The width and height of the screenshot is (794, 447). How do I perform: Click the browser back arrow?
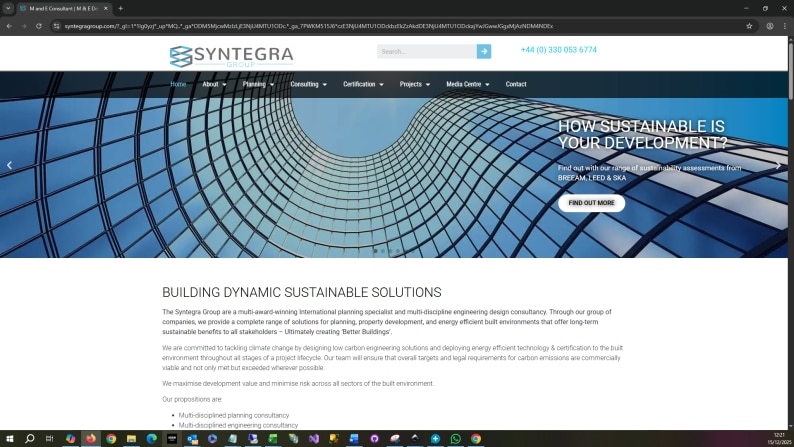pos(9,26)
